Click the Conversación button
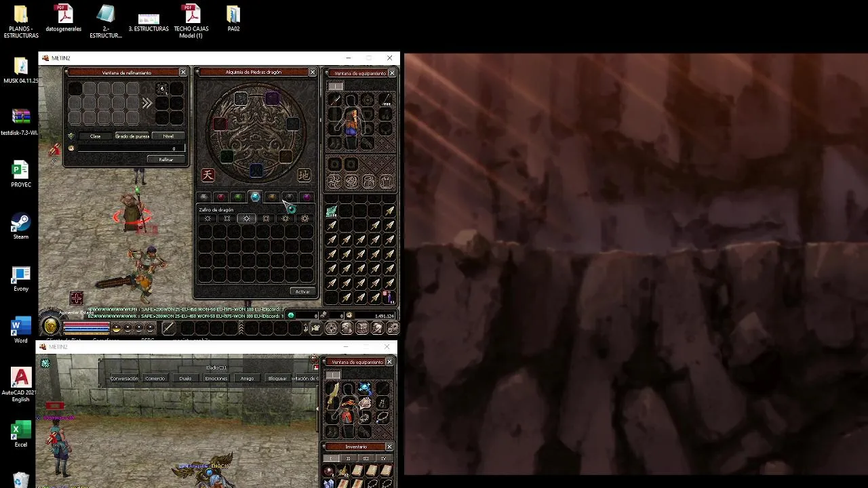This screenshot has height=488, width=868. tap(124, 378)
